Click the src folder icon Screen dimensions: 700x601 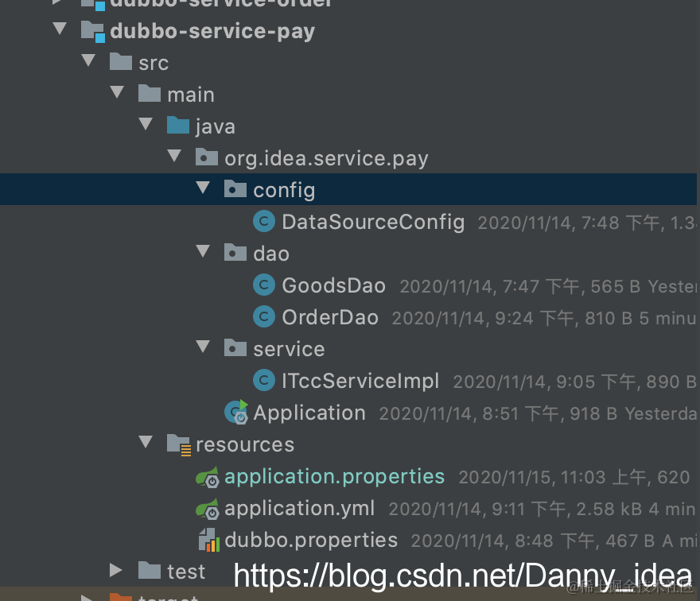[121, 61]
